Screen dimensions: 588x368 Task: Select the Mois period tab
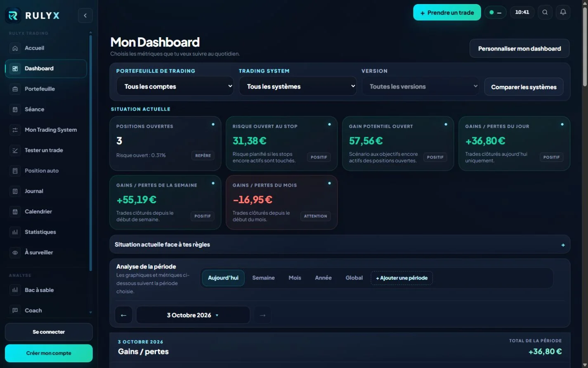(295, 278)
